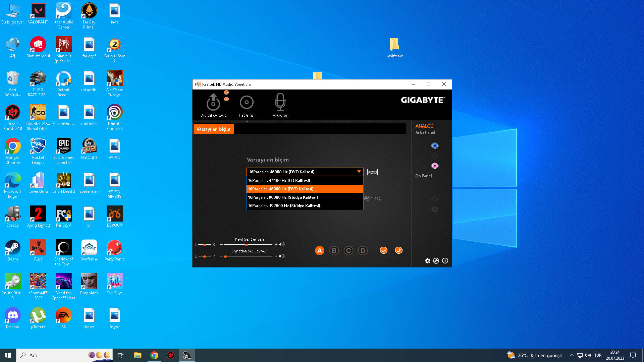Select the Ubisoft Connect desktop icon
Image resolution: width=644 pixels, height=362 pixels.
coord(114,117)
